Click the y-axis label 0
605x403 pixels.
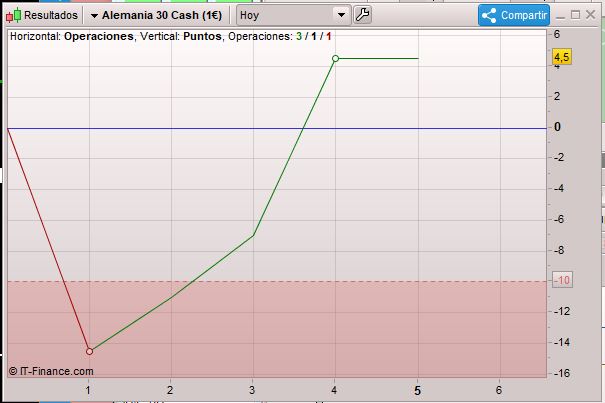pyautogui.click(x=557, y=127)
